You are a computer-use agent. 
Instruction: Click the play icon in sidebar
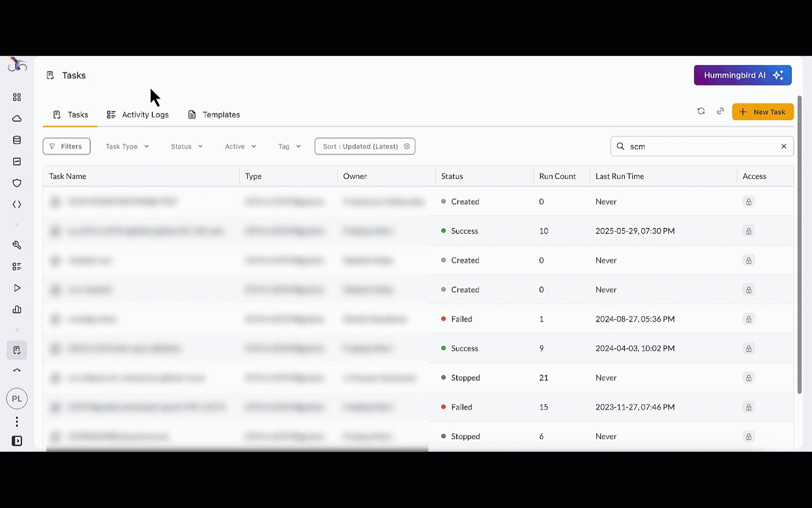pos(17,288)
